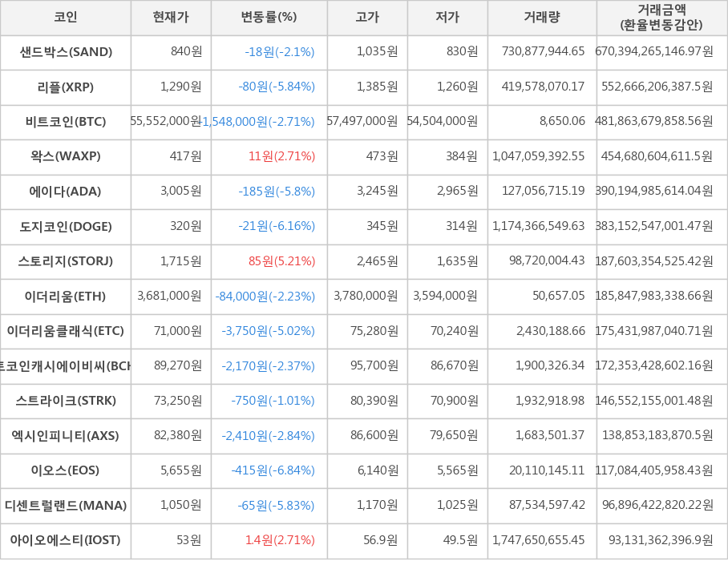Click the 거래량 column header
Viewport: 728px width, 561px height.
point(542,18)
